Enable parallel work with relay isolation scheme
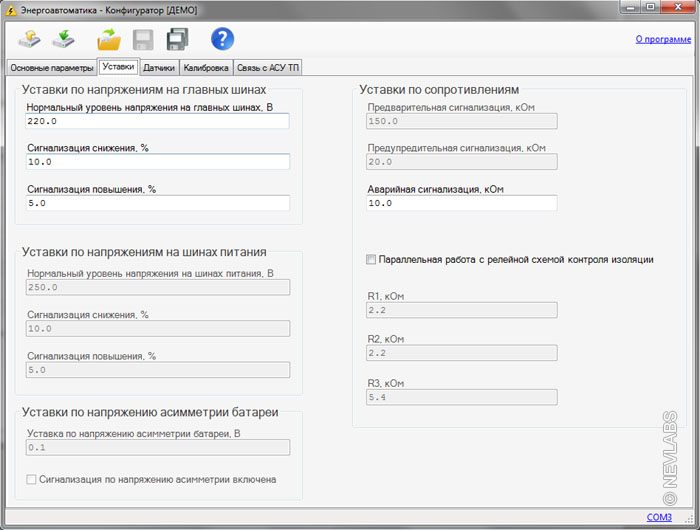Viewport: 700px width, 530px height. [371, 260]
